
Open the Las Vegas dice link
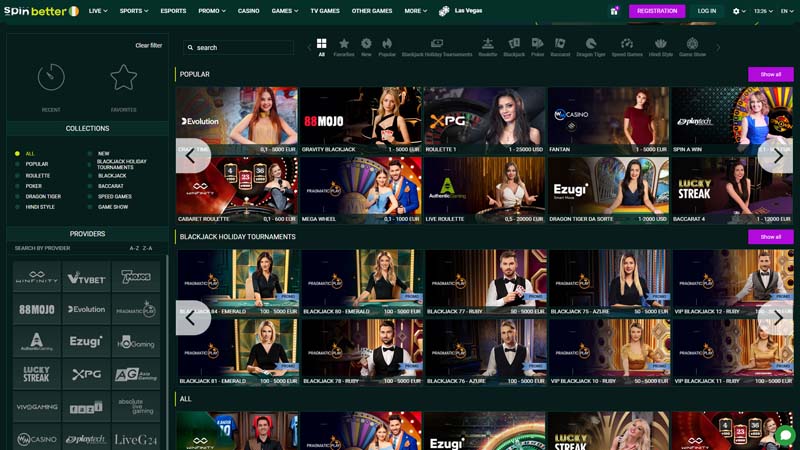tap(461, 11)
